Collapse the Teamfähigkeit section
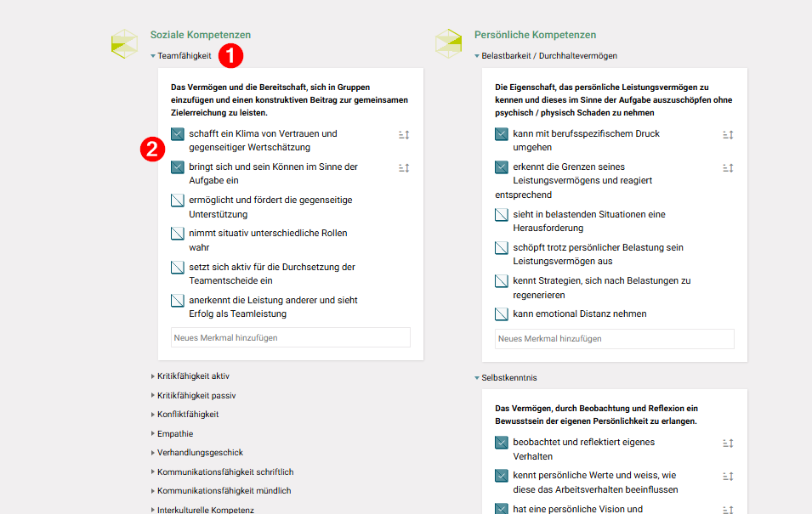The width and height of the screenshot is (812, 514). [181, 56]
